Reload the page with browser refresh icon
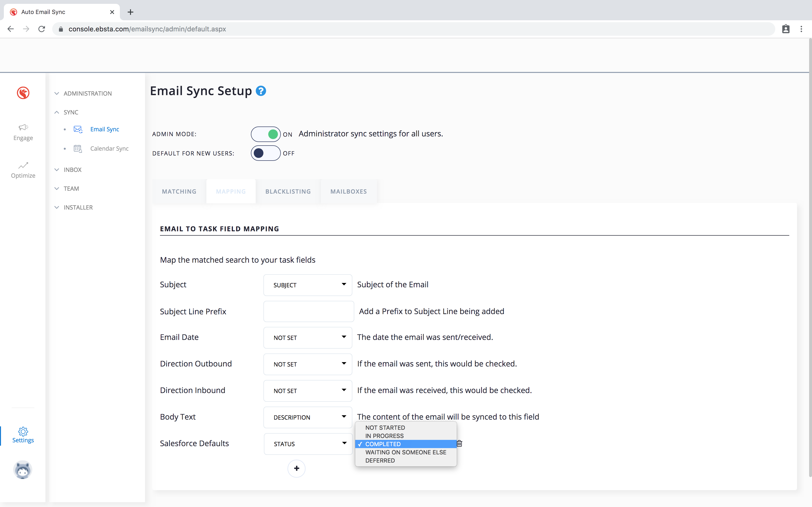Viewport: 812px width, 507px height. (42, 29)
